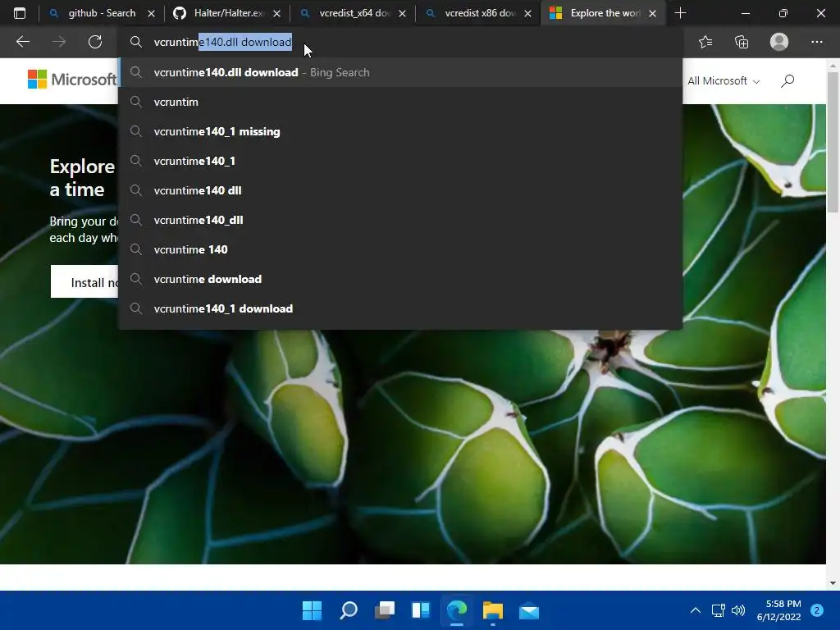The image size is (840, 630).
Task: Open Task View on the taskbar
Action: (x=385, y=610)
